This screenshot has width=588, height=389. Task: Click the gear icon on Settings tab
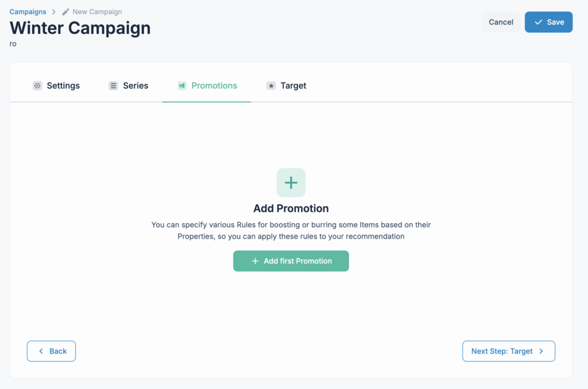coord(37,85)
